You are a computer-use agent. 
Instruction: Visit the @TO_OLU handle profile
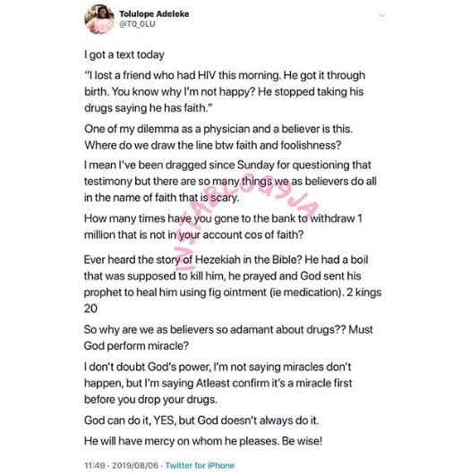[x=137, y=24]
